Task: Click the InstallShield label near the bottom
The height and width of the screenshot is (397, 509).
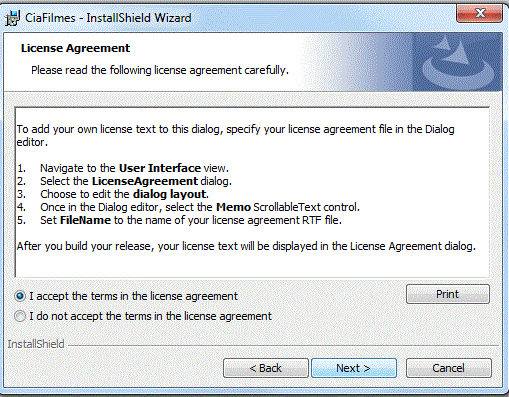Action: 36,344
